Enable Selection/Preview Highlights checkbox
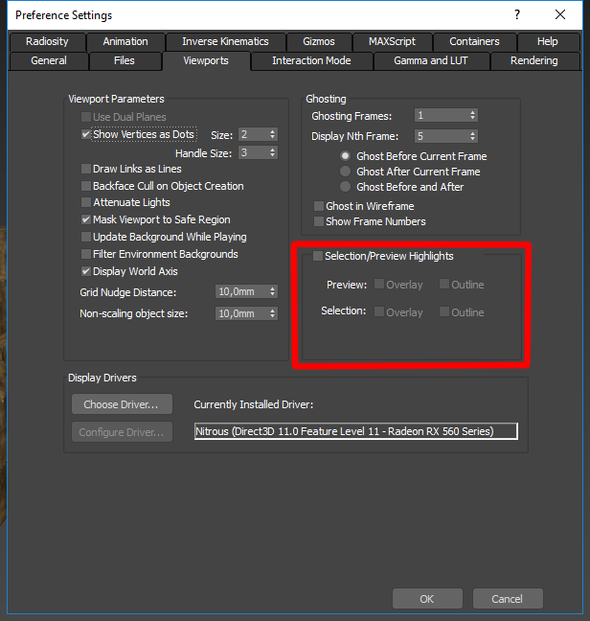The width and height of the screenshot is (590, 621). click(318, 256)
